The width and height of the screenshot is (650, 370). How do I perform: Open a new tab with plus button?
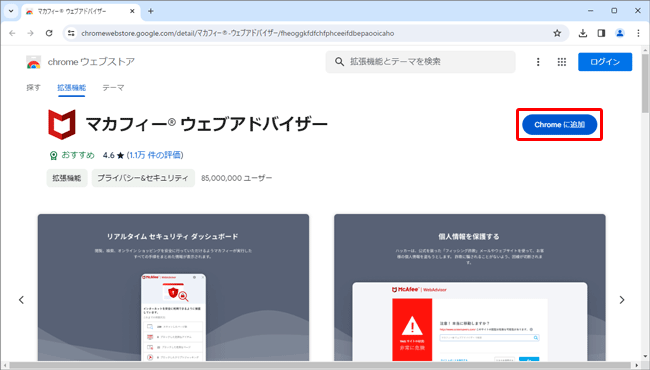click(151, 11)
